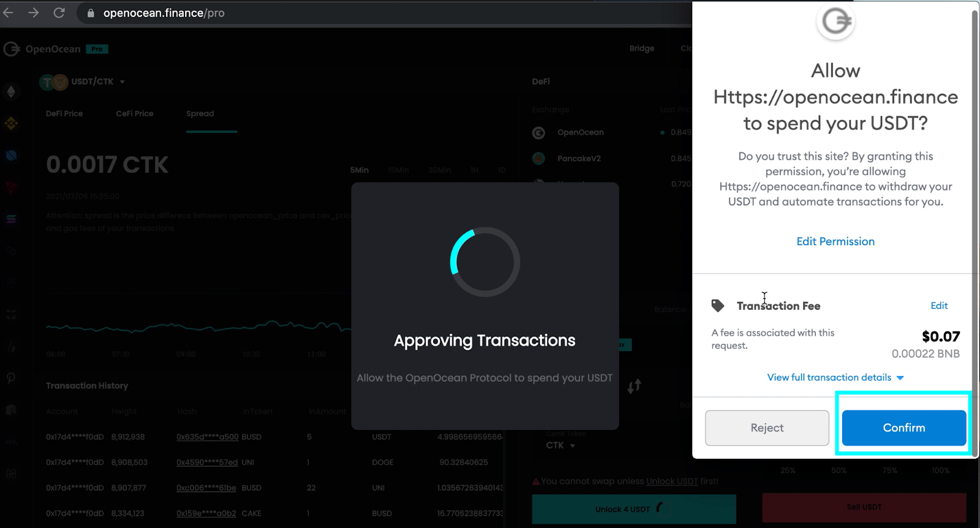This screenshot has height=528, width=980.
Task: Click the Sell USDT button
Action: (864, 507)
